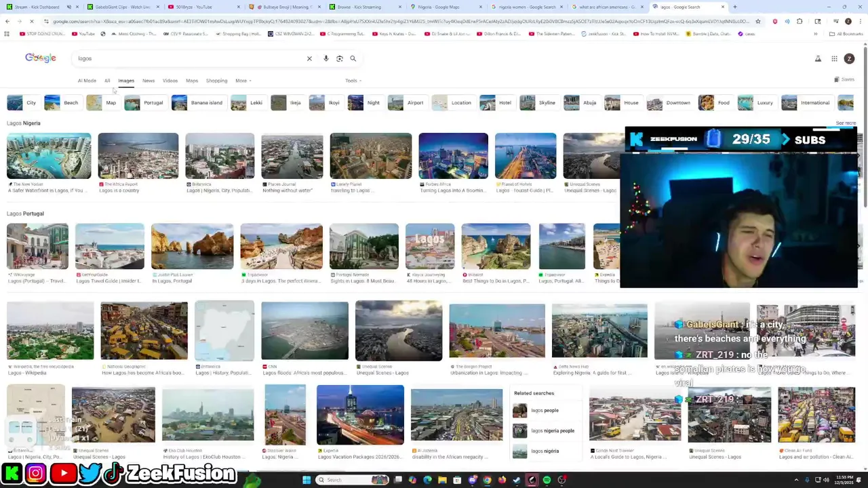Click the See more link for Lagos Nigeria
Viewport: 868px width, 488px height.
[846, 123]
